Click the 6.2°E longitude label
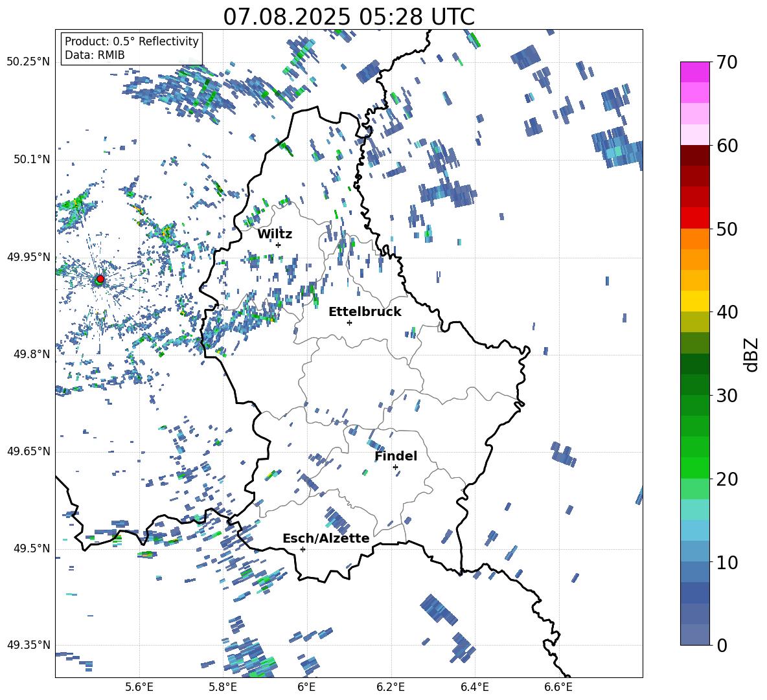Viewport: 767px width, 700px height. 391,687
